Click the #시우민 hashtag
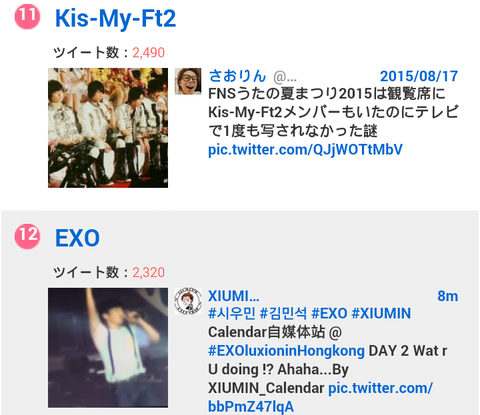 tap(231, 314)
